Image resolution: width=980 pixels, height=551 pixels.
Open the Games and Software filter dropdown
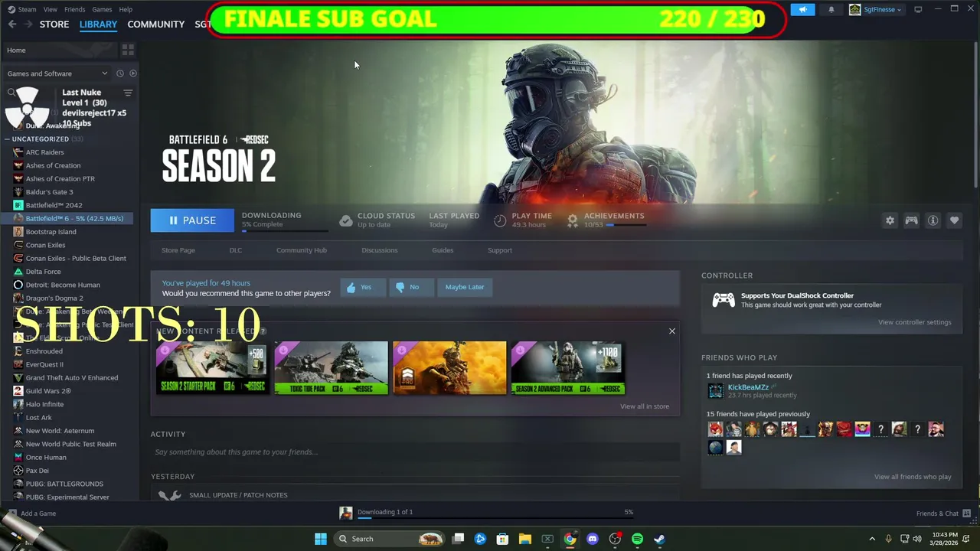coord(57,73)
